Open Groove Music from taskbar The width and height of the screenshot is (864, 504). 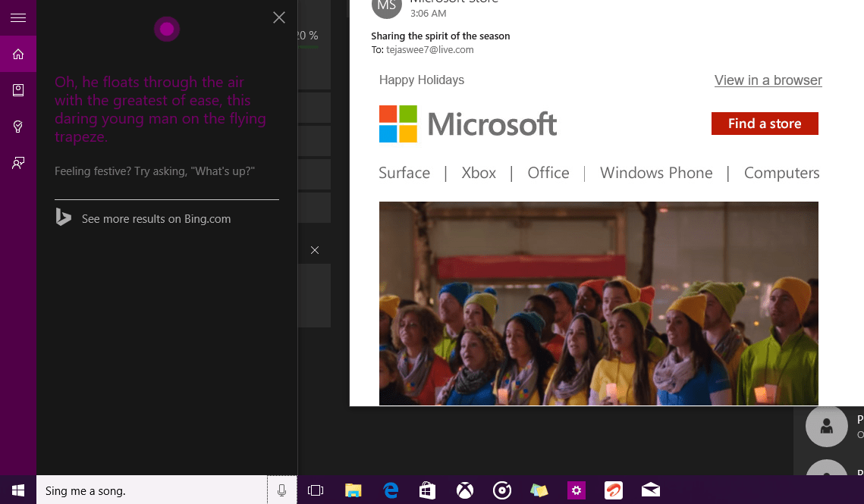[502, 490]
